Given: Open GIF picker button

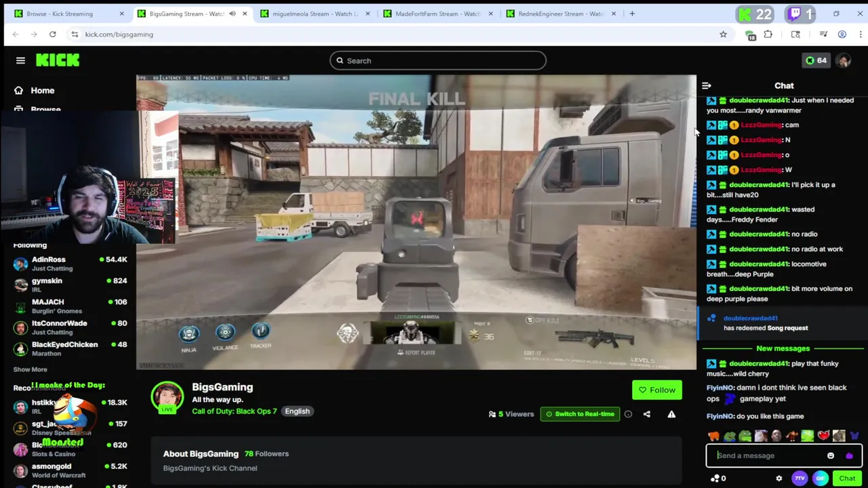Looking at the screenshot, I should click(821, 479).
